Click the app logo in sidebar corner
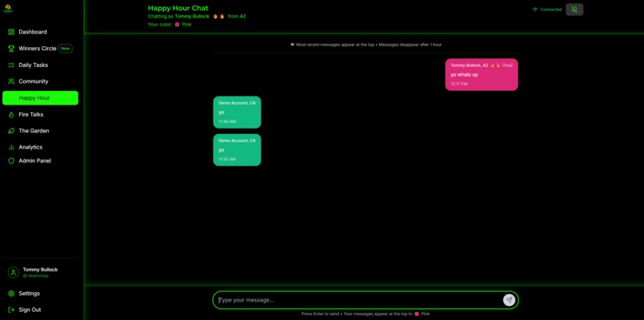 point(7,8)
